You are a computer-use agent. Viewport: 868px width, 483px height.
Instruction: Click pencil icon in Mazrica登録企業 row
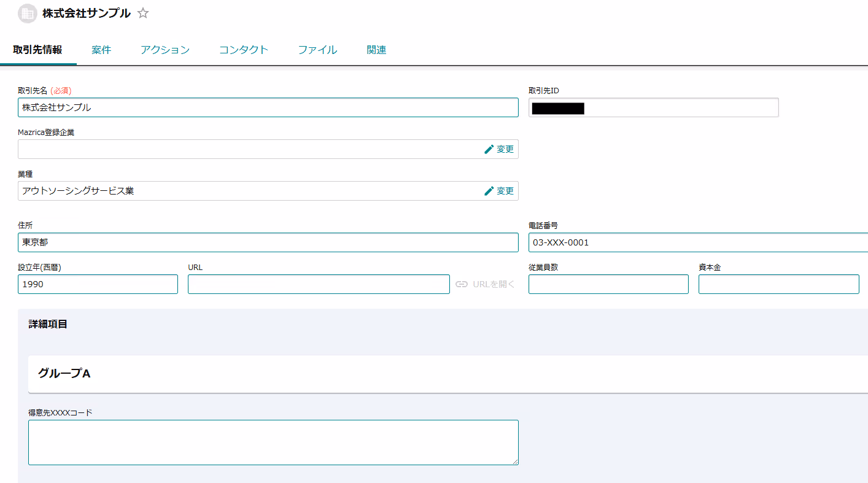tap(489, 149)
